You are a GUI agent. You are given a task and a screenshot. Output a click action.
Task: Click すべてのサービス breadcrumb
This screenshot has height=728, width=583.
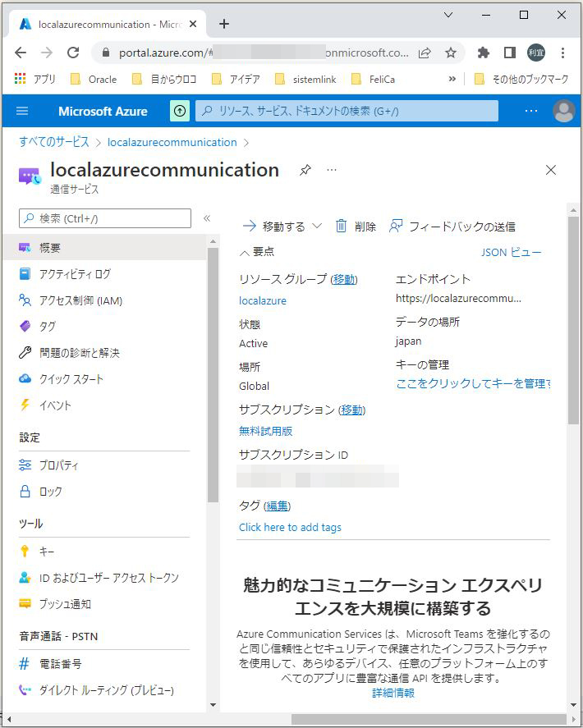54,142
